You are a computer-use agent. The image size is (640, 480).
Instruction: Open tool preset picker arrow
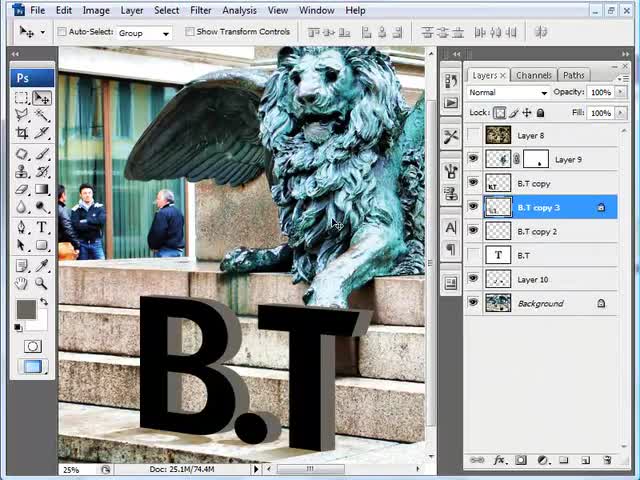43,32
